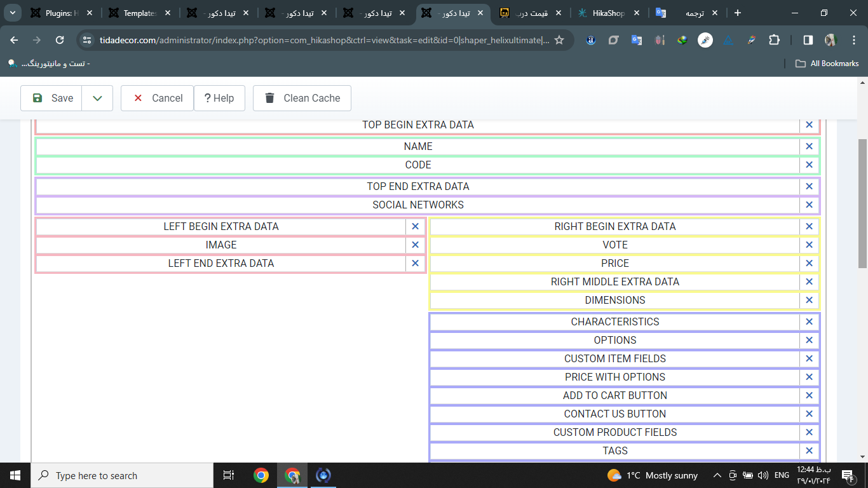The width and height of the screenshot is (868, 488).
Task: Expand the system tray hidden icons chevron
Action: click(717, 475)
